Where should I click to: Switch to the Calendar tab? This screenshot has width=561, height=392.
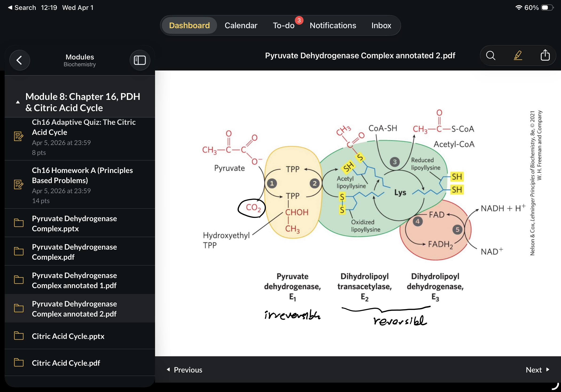click(241, 25)
